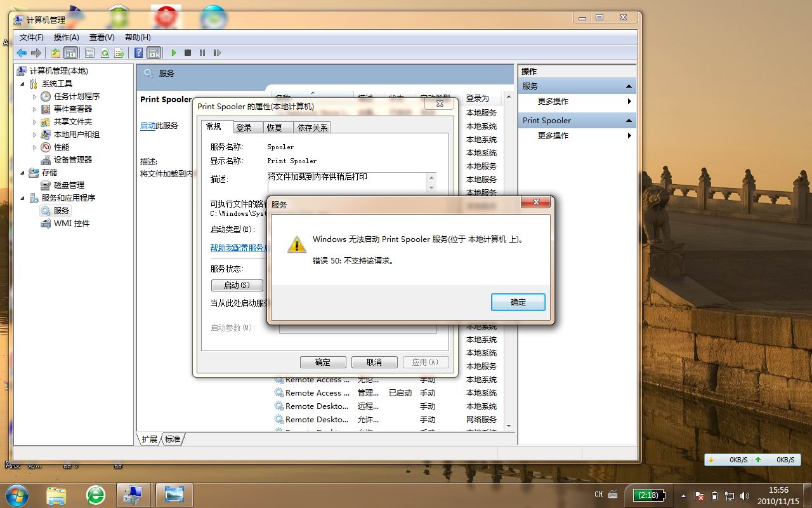
Task: Open the 查看(V) menu
Action: tap(102, 37)
